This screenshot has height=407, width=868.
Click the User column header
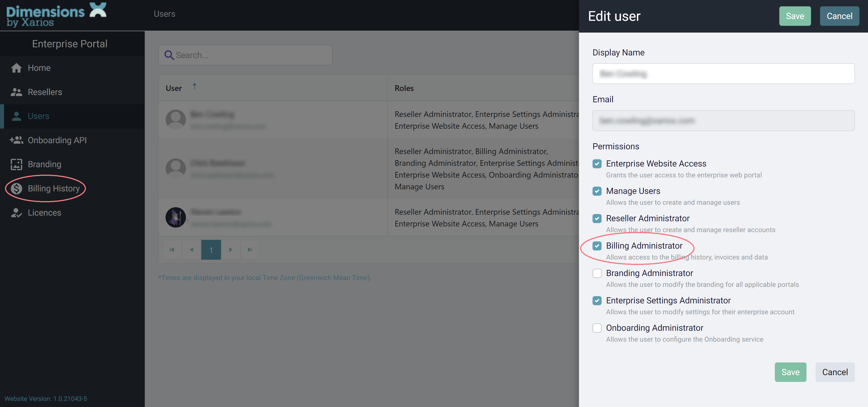[273, 88]
